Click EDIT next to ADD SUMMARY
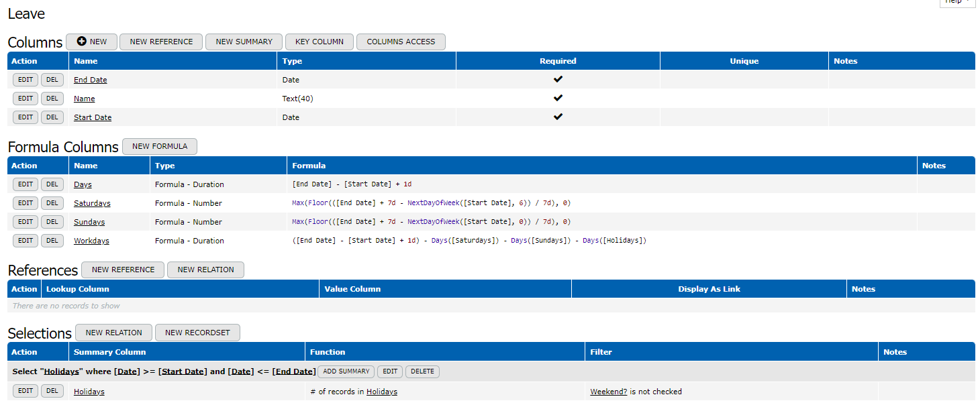This screenshot has height=407, width=980. click(390, 371)
